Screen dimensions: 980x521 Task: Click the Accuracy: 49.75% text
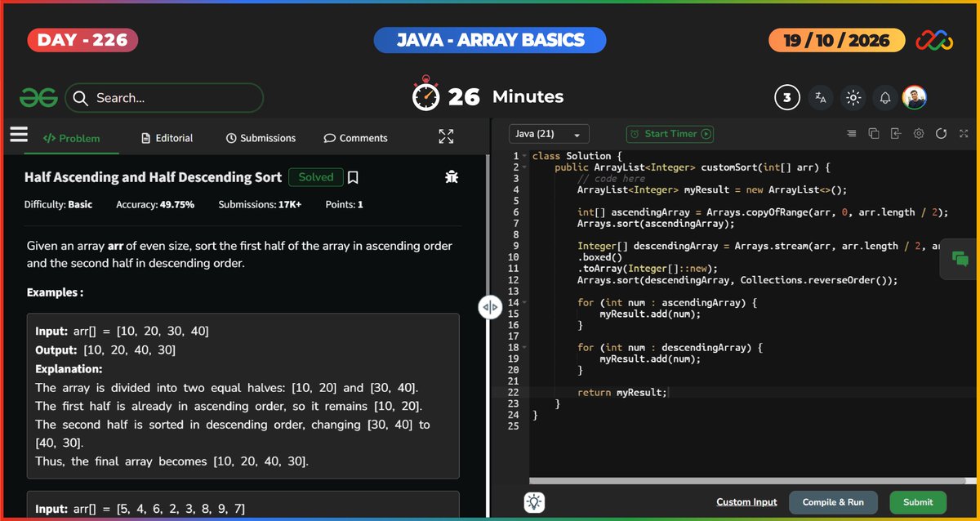pos(155,205)
